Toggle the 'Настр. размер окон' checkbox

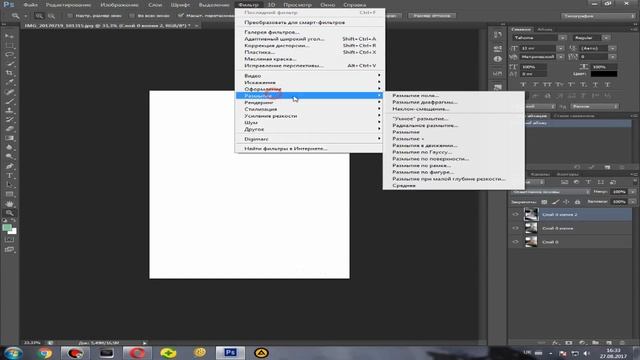70,16
